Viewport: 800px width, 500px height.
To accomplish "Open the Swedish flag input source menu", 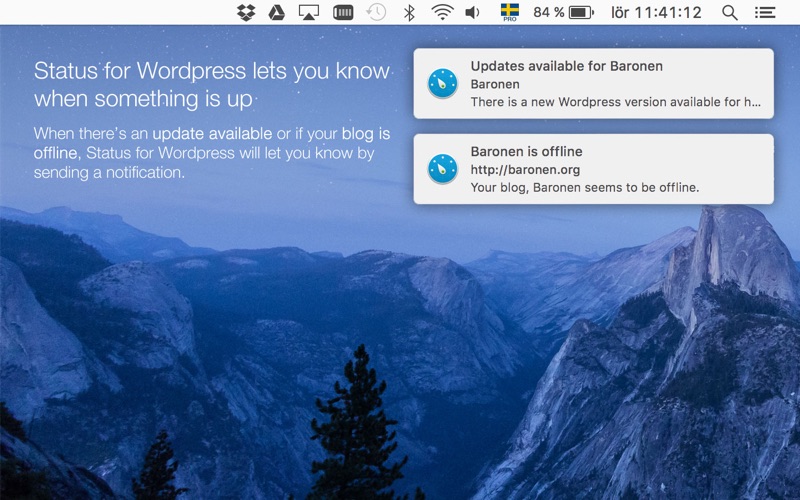I will (509, 12).
